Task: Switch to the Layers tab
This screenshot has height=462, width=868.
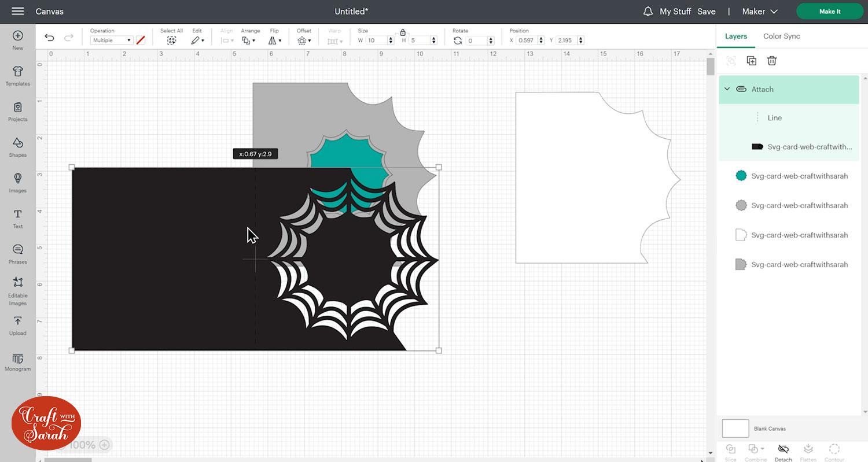Action: pyautogui.click(x=736, y=36)
